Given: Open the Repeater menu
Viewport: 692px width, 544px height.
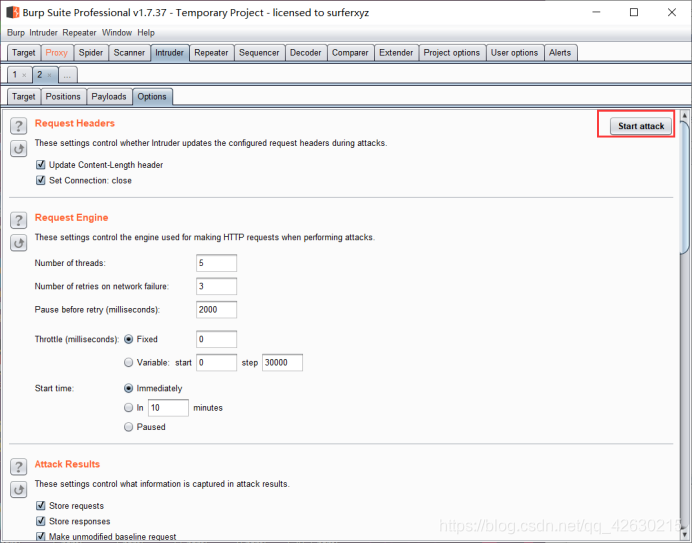Looking at the screenshot, I should [x=79, y=33].
